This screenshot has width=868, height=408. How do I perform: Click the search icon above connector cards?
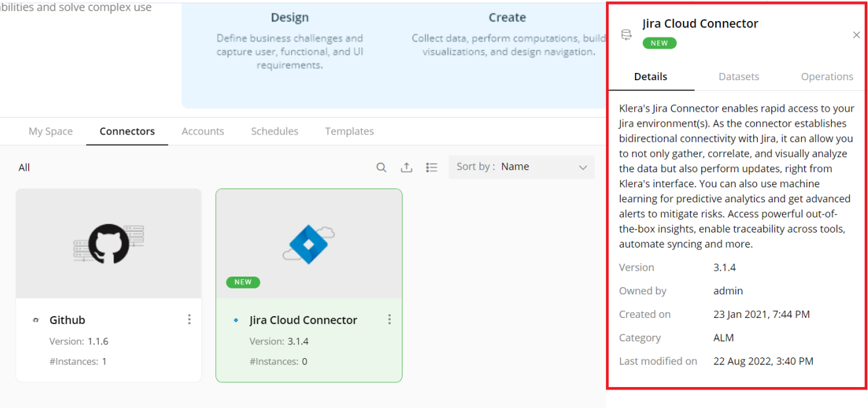tap(381, 168)
